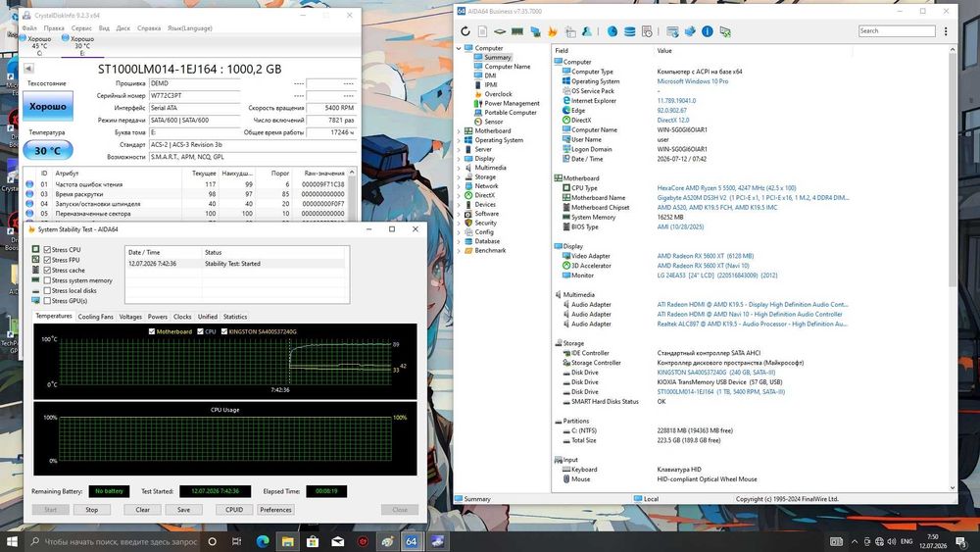The height and width of the screenshot is (552, 980).
Task: Click the blue arrow icon before the info icon
Action: [x=690, y=31]
